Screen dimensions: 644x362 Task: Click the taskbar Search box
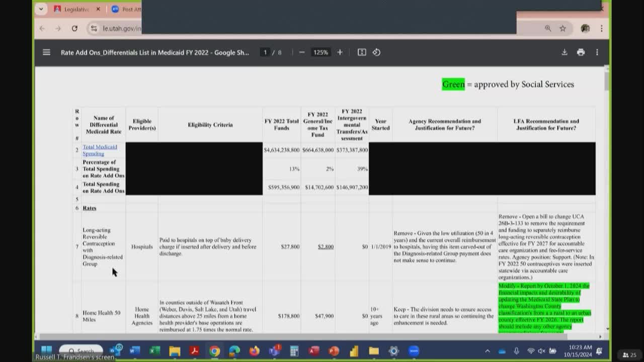pos(81,350)
